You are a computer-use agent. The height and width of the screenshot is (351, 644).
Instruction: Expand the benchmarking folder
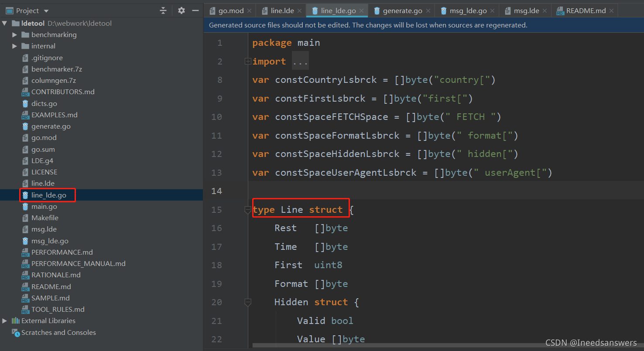14,34
